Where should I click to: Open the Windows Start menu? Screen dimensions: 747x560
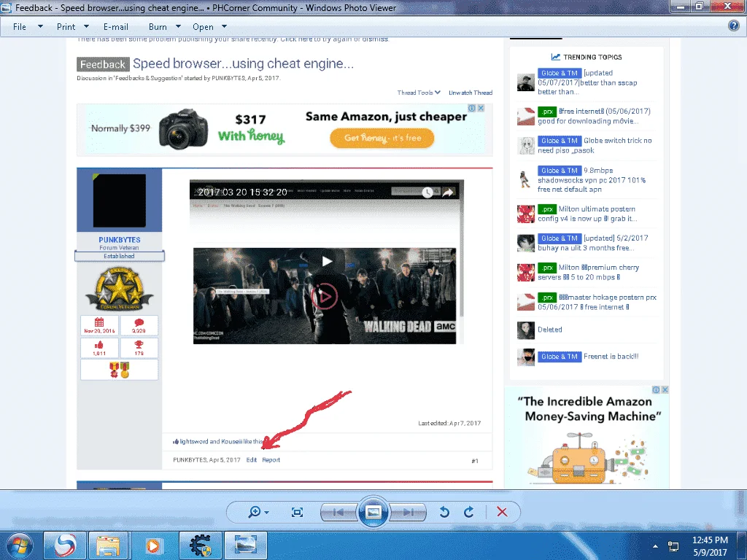[20, 545]
